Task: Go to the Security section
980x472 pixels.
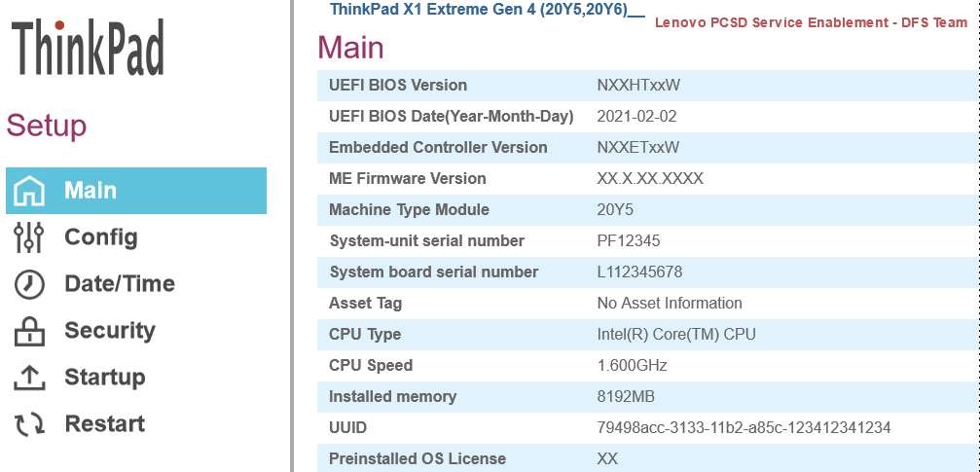Action: (x=109, y=330)
